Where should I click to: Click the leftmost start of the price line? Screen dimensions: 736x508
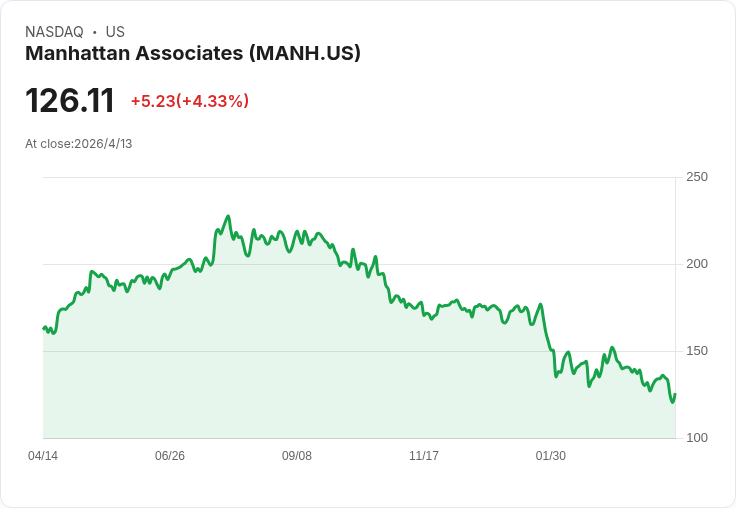pyautogui.click(x=43, y=328)
